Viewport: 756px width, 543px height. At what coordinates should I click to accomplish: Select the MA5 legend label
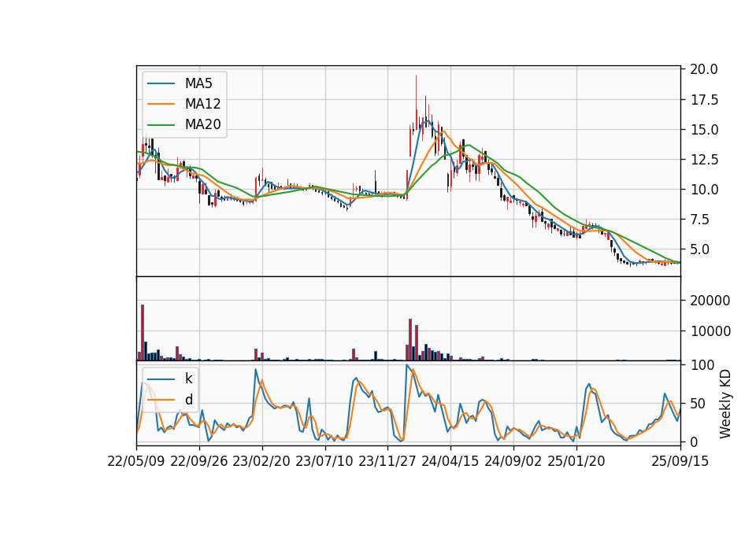tap(198, 83)
